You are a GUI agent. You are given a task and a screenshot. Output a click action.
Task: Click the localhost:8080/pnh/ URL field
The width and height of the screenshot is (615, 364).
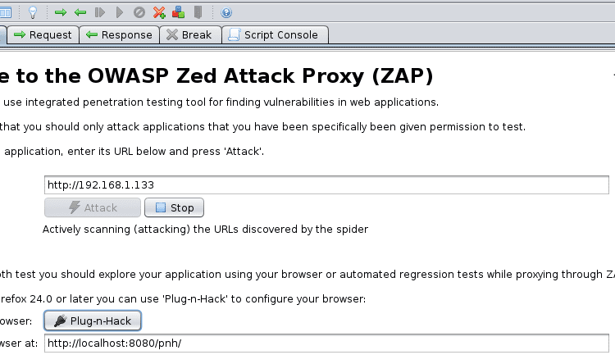[326, 344]
